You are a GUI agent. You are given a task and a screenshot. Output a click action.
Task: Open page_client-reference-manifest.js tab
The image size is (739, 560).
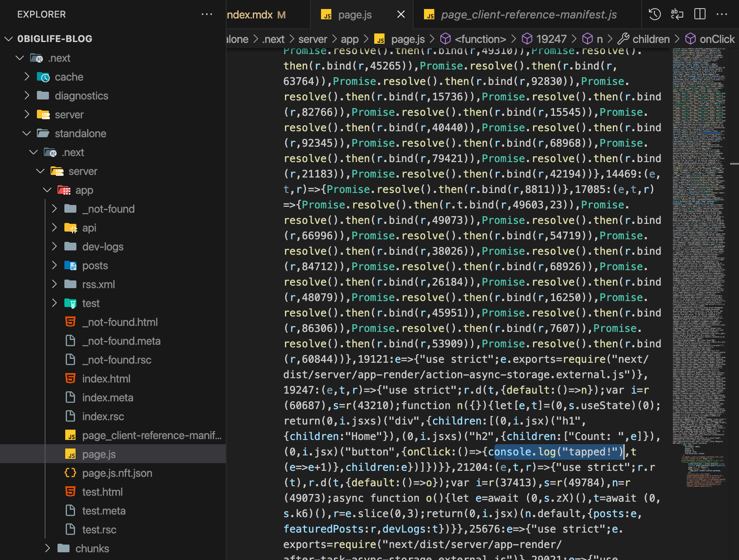point(528,15)
